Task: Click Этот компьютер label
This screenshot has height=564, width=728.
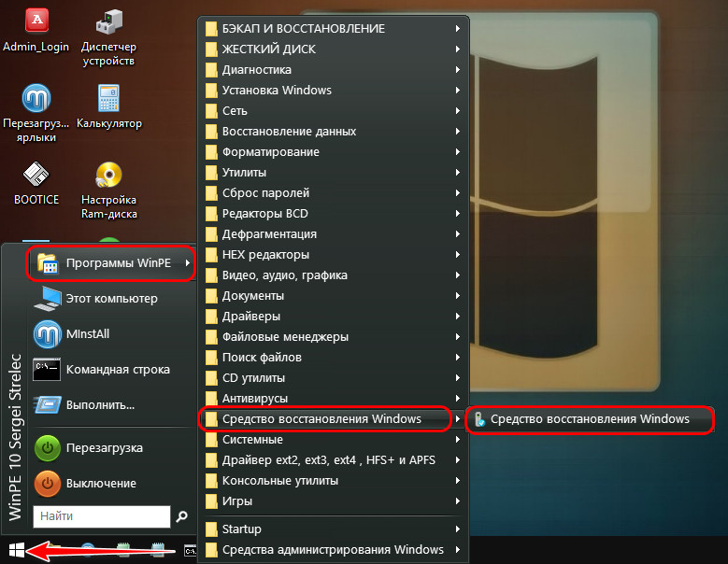Action: pyautogui.click(x=112, y=299)
